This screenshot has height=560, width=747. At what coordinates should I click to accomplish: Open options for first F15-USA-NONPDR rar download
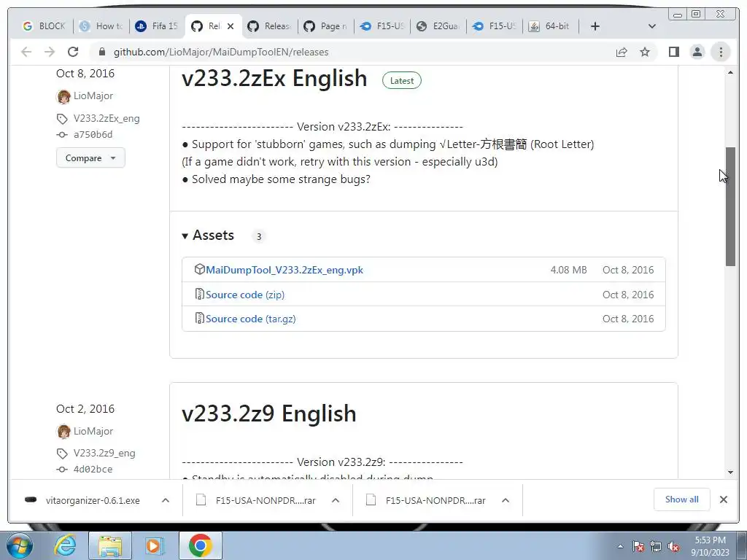[x=336, y=500]
